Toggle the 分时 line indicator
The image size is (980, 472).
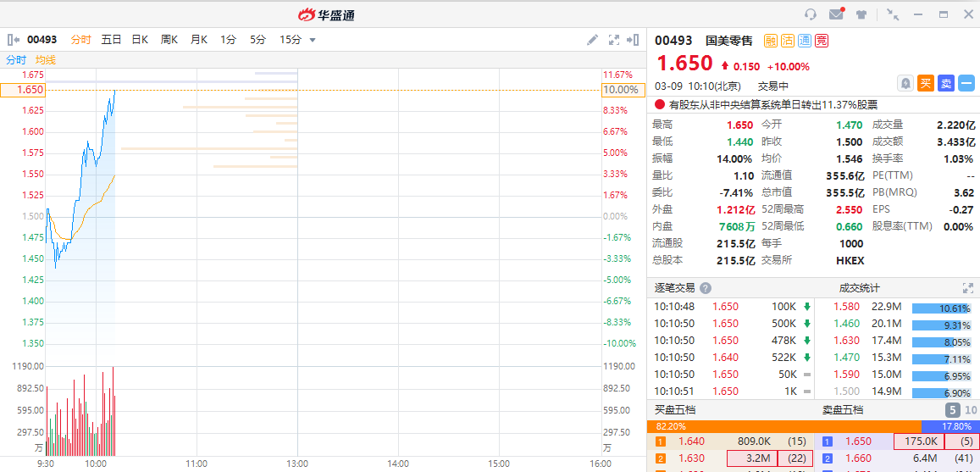coord(16,60)
